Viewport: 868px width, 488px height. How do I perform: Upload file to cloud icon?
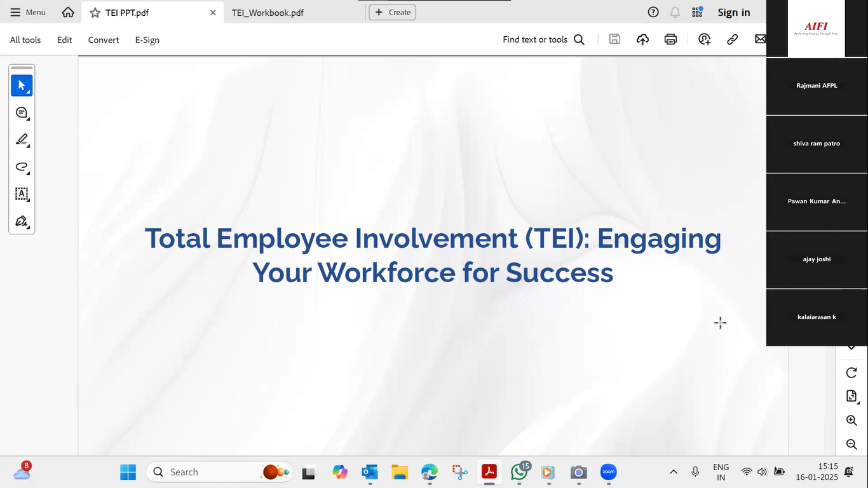coord(642,39)
